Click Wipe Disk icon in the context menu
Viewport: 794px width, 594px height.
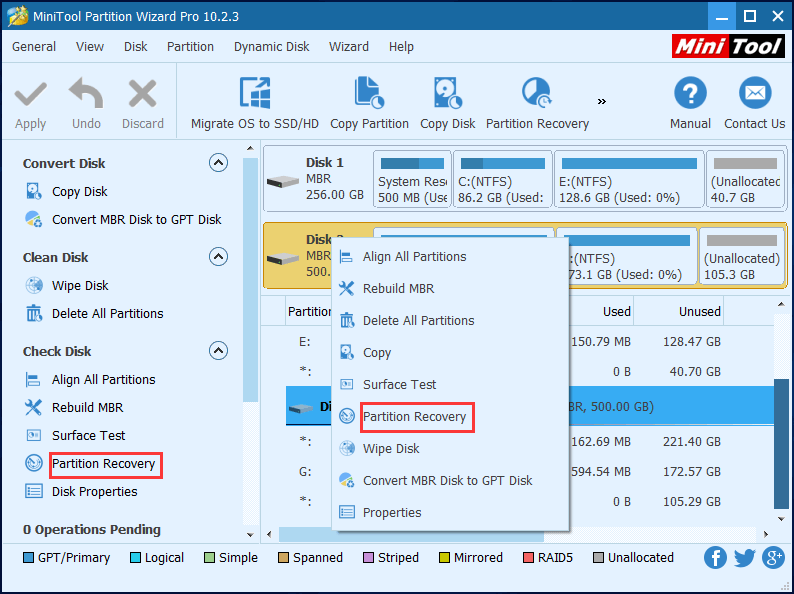[x=347, y=449]
